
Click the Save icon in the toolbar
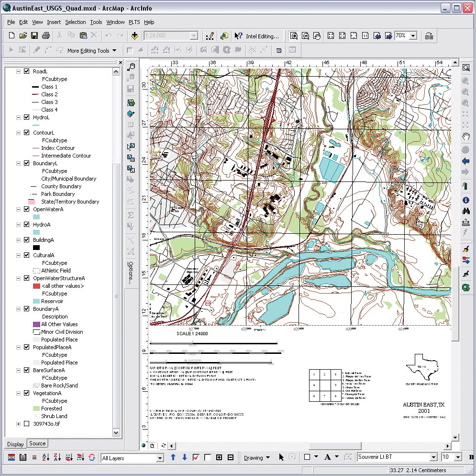click(34, 35)
